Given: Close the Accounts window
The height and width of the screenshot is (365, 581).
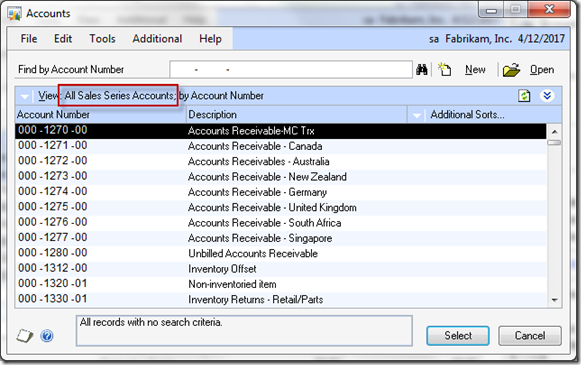Looking at the screenshot, I should tap(549, 9).
